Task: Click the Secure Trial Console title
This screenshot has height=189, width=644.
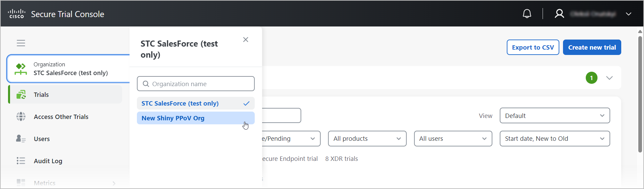Action: click(68, 14)
